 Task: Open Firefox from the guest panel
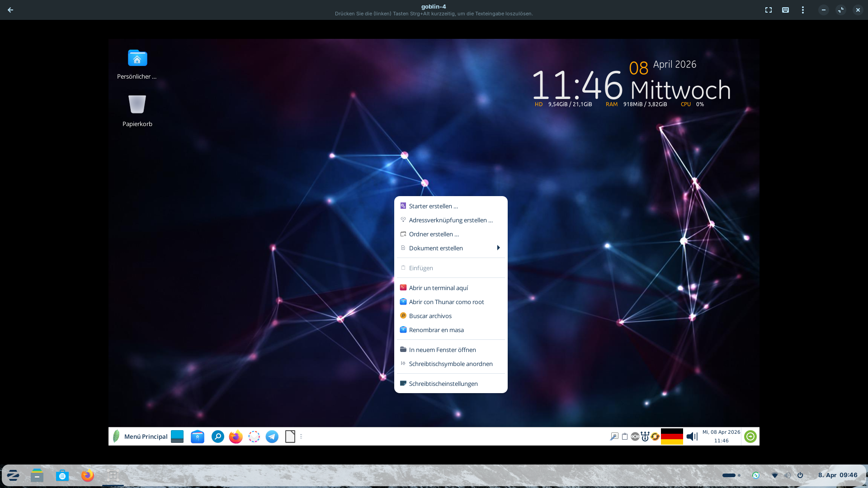236,436
